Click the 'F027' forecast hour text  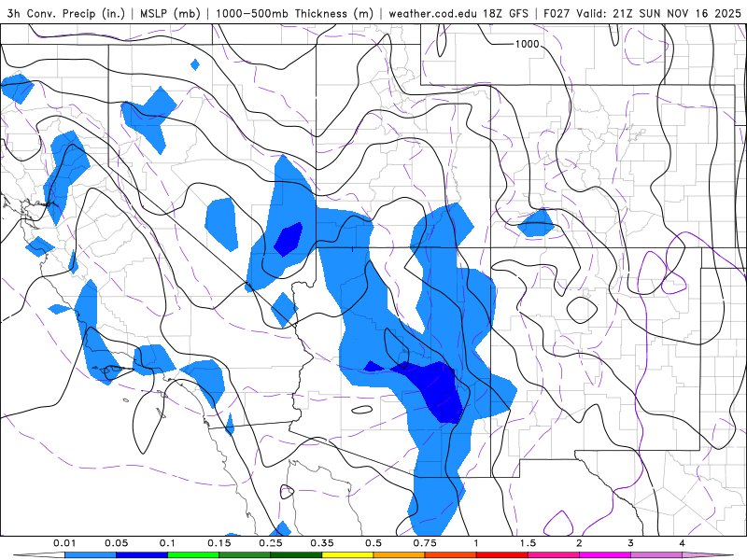click(557, 13)
